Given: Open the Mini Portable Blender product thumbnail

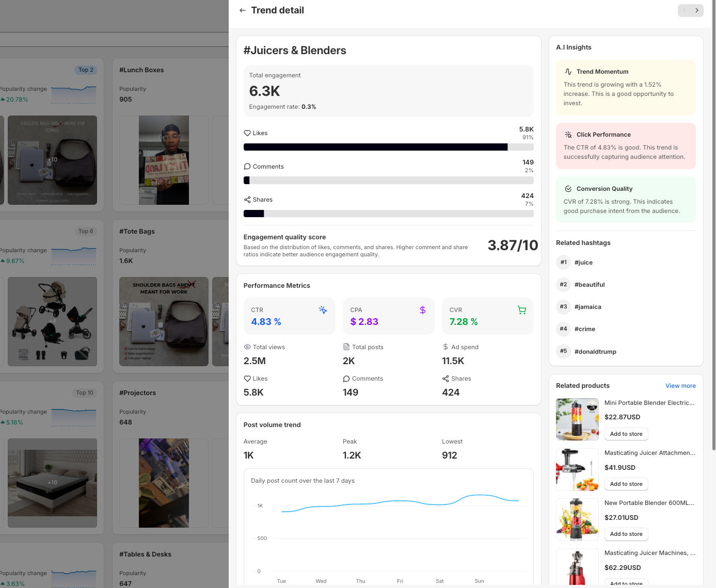Looking at the screenshot, I should click(577, 419).
